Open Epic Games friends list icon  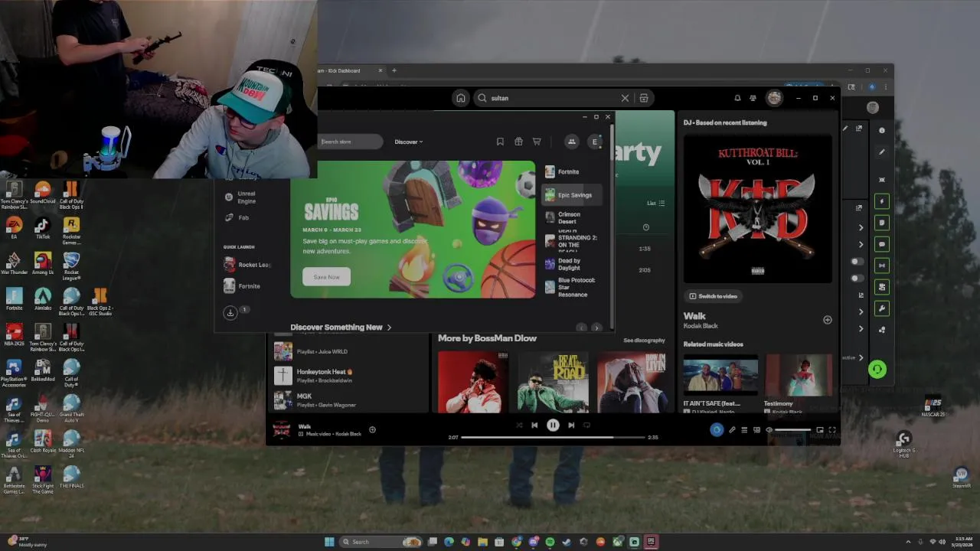571,142
